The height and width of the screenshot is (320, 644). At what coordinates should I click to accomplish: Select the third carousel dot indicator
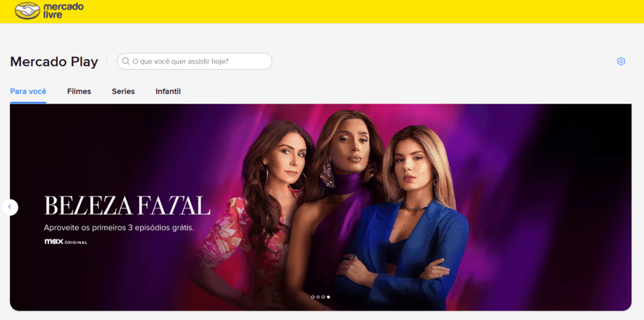(x=323, y=297)
